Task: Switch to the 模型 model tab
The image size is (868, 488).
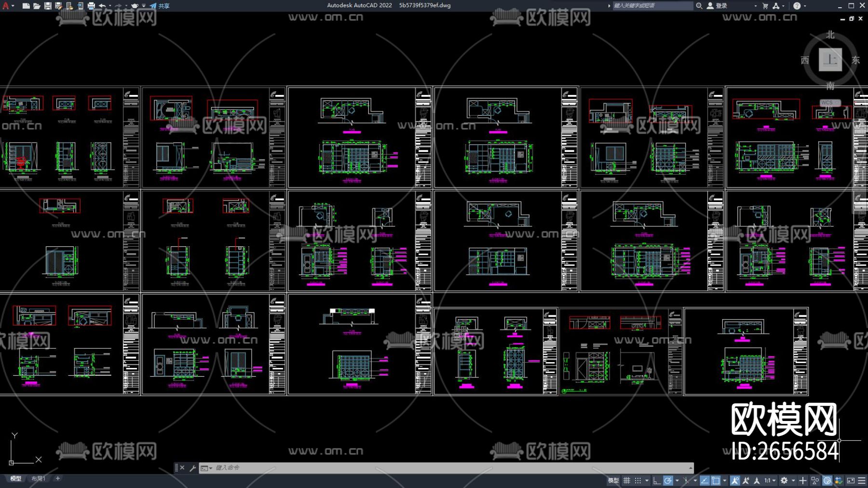Action: pos(16,478)
